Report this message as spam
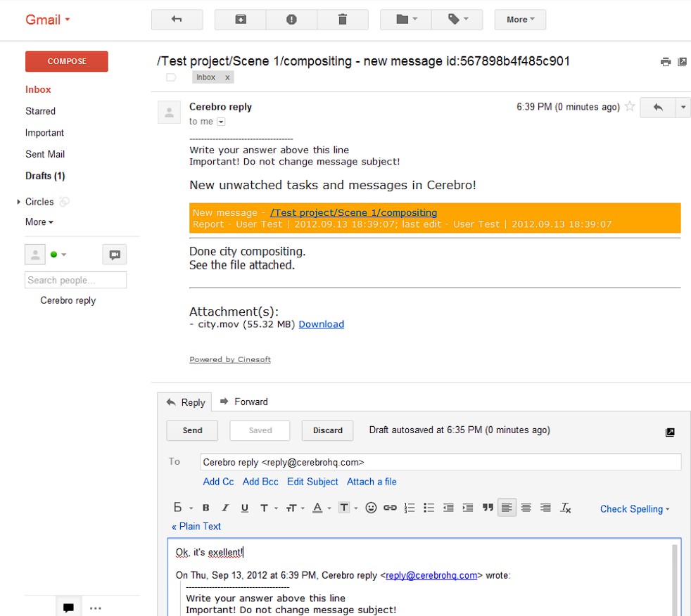691x616 pixels. coord(291,20)
